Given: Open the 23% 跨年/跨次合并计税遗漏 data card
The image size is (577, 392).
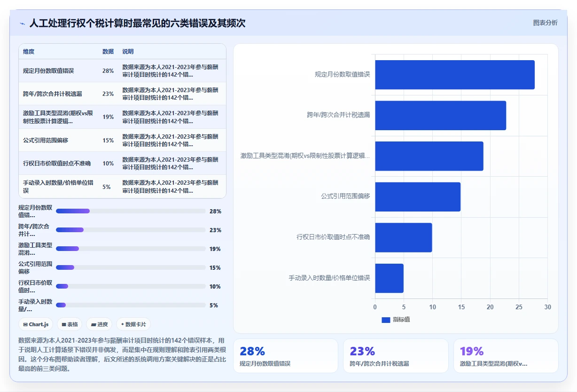Looking at the screenshot, I should (x=396, y=356).
